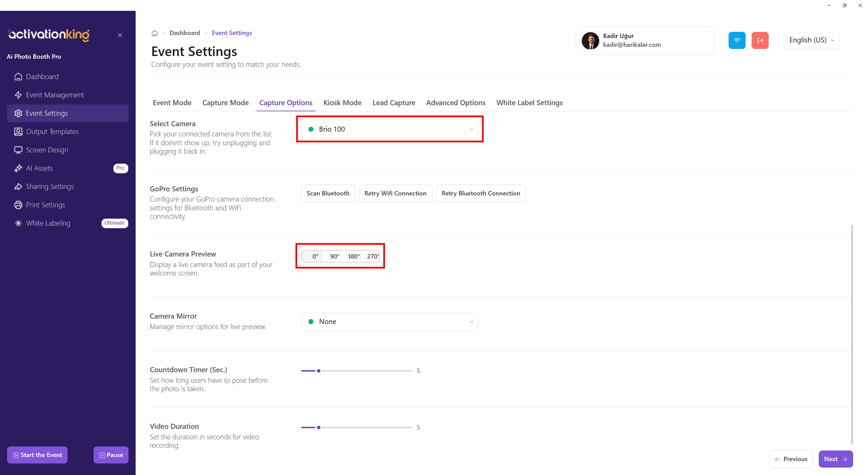Open Sharing Settings in the sidebar

click(x=50, y=187)
